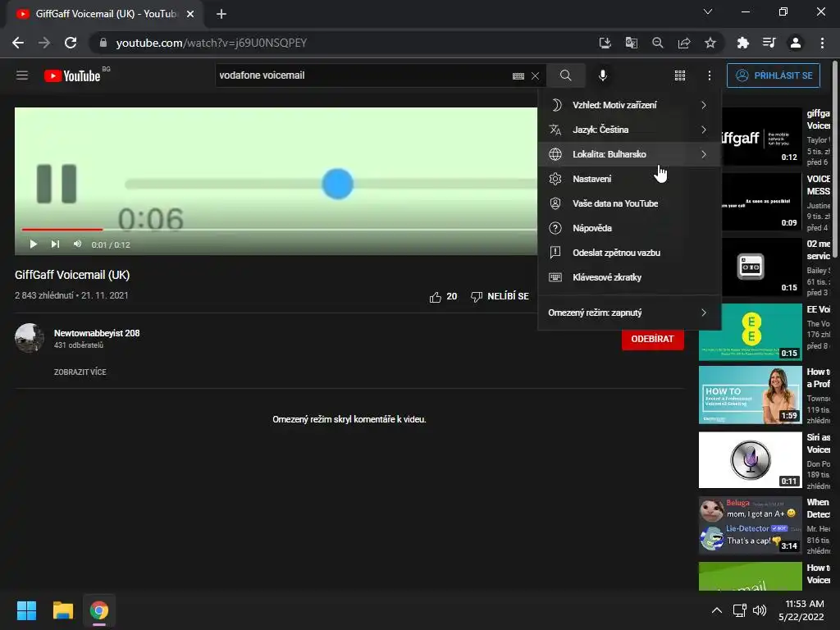
Task: Open the 0:09 voice message thumbnail
Action: tap(762, 202)
